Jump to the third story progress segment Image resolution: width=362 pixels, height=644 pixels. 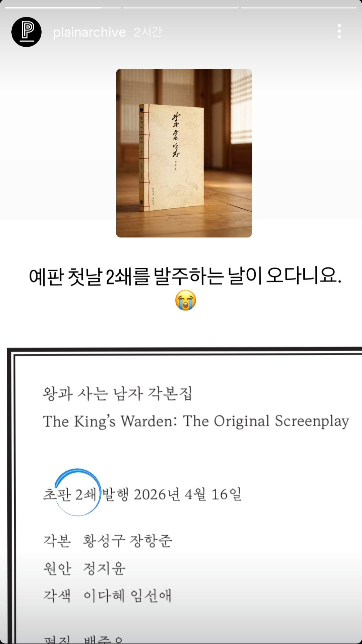(x=299, y=7)
